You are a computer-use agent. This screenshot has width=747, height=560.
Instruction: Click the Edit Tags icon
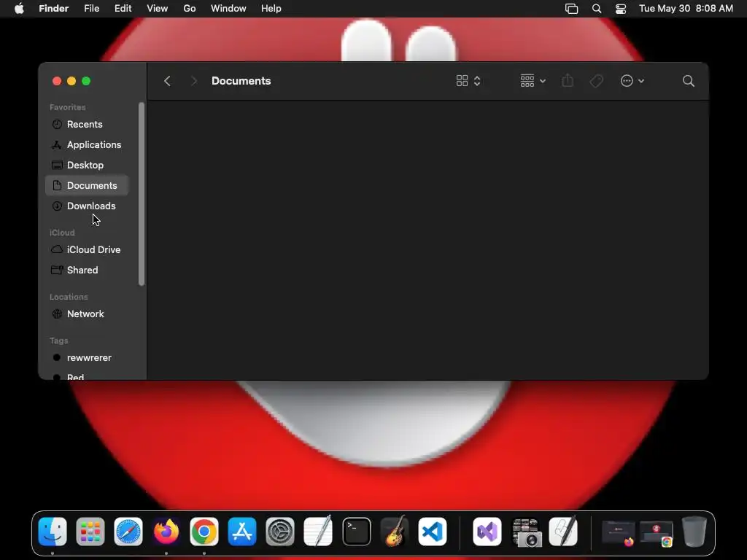click(x=597, y=81)
